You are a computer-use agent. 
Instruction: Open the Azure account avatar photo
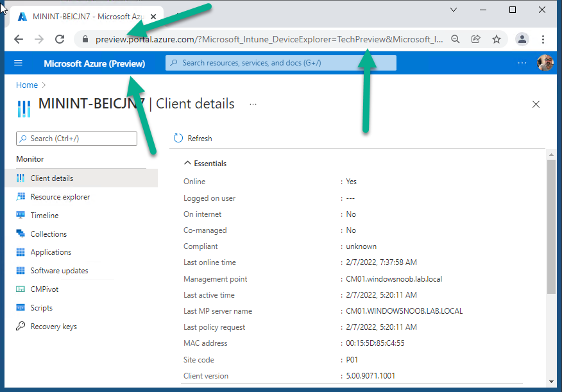point(545,63)
